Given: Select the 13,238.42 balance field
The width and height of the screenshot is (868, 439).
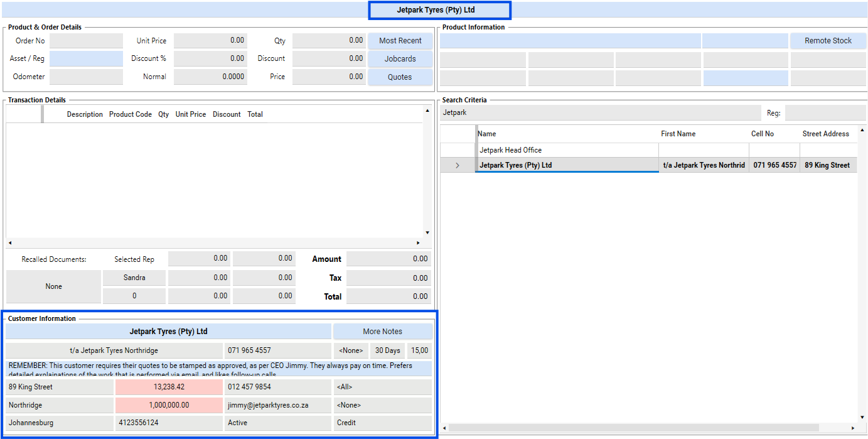Looking at the screenshot, I should point(169,387).
